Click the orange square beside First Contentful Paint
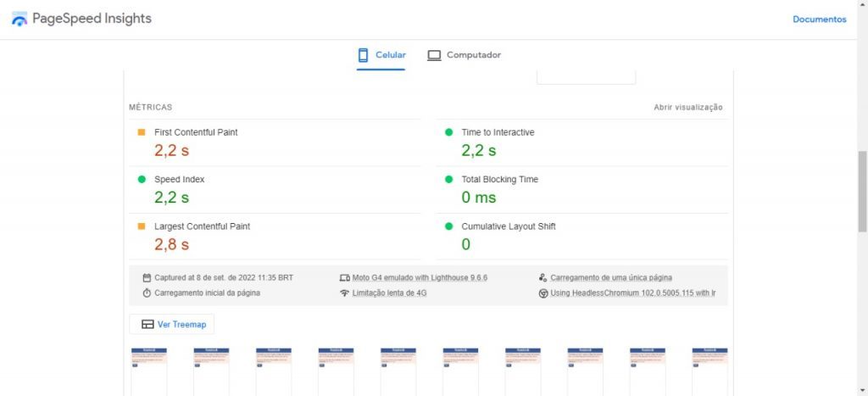 pyautogui.click(x=142, y=132)
